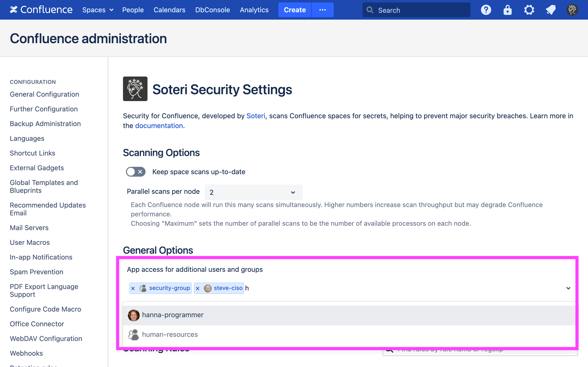Click the Soteri Security logo icon
The width and height of the screenshot is (588, 367).
click(x=135, y=89)
